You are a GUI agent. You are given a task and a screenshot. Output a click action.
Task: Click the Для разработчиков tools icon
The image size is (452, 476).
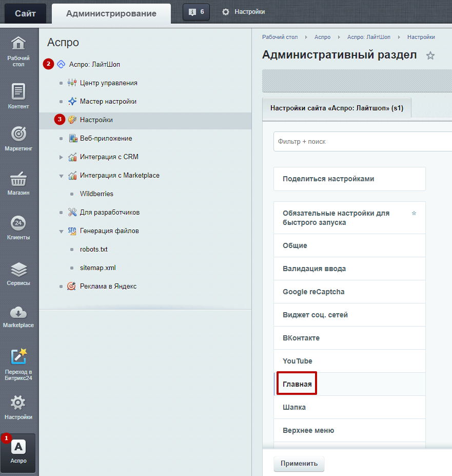click(72, 212)
